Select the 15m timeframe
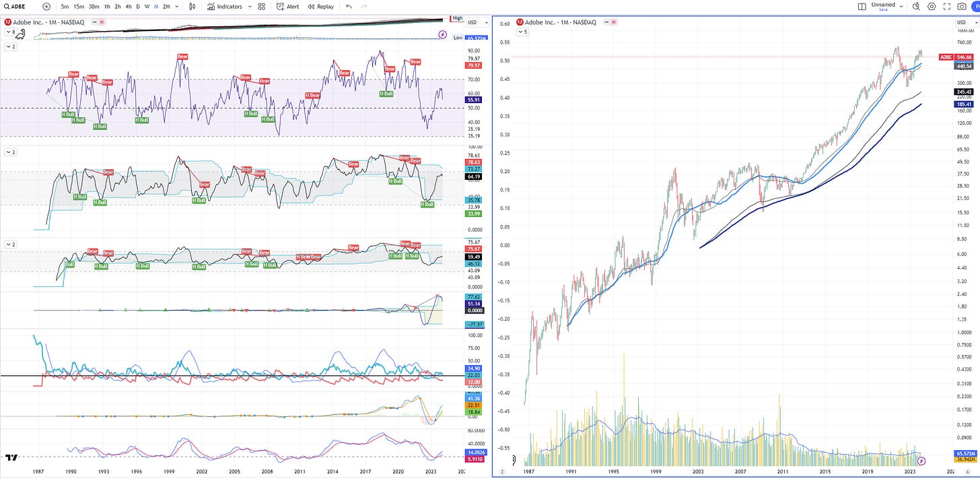980x479 pixels. 79,6
